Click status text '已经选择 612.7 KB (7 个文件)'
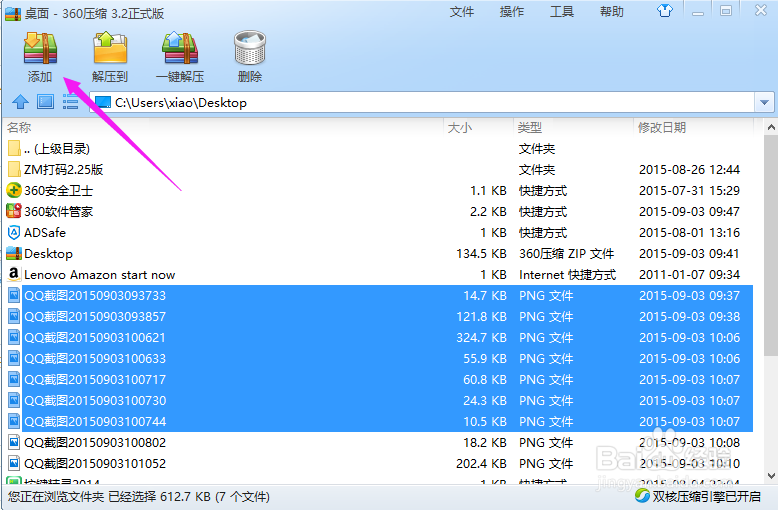778x510 pixels. coord(189,496)
